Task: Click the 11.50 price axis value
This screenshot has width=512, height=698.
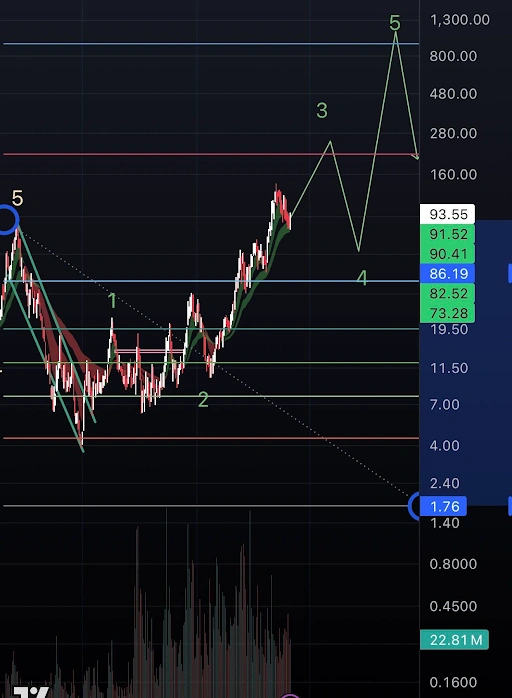Action: 449,368
